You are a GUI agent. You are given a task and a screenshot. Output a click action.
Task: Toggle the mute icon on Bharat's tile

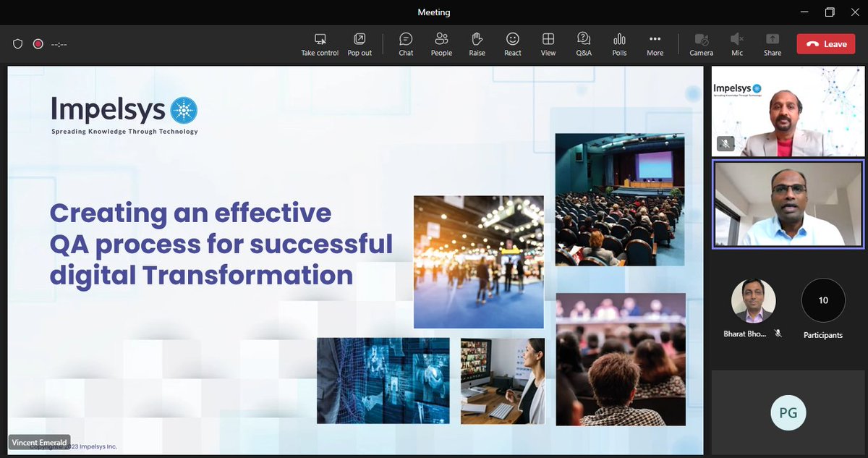(779, 334)
